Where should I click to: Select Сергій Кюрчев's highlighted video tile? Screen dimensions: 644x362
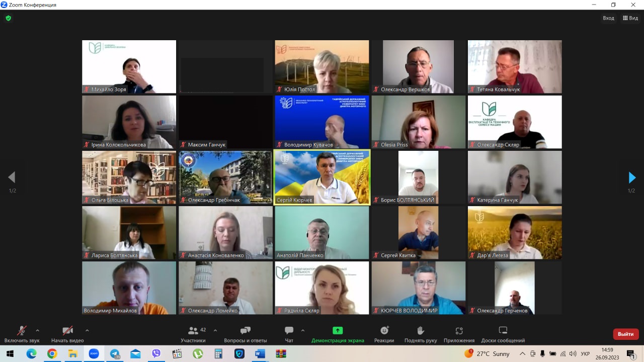point(322,177)
